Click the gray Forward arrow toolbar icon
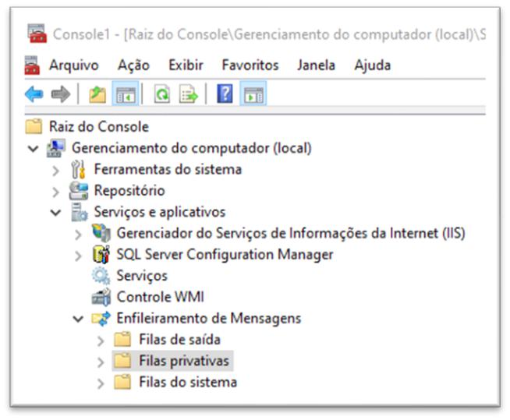This screenshot has width=510, height=420. pos(61,94)
